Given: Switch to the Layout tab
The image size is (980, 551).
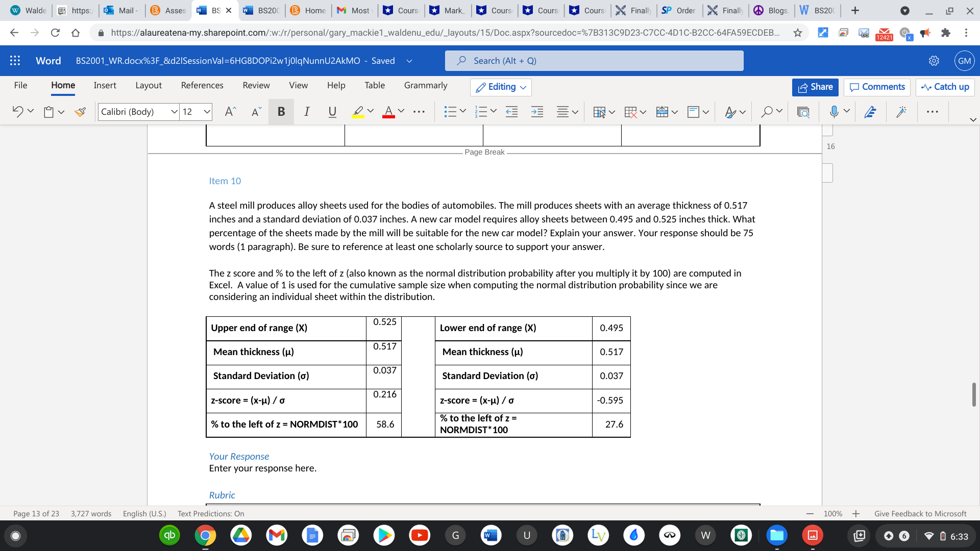Looking at the screenshot, I should (x=149, y=85).
